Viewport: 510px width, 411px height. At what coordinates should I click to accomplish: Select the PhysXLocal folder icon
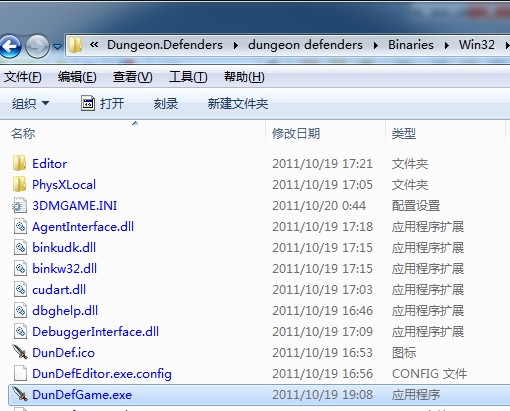coord(19,184)
